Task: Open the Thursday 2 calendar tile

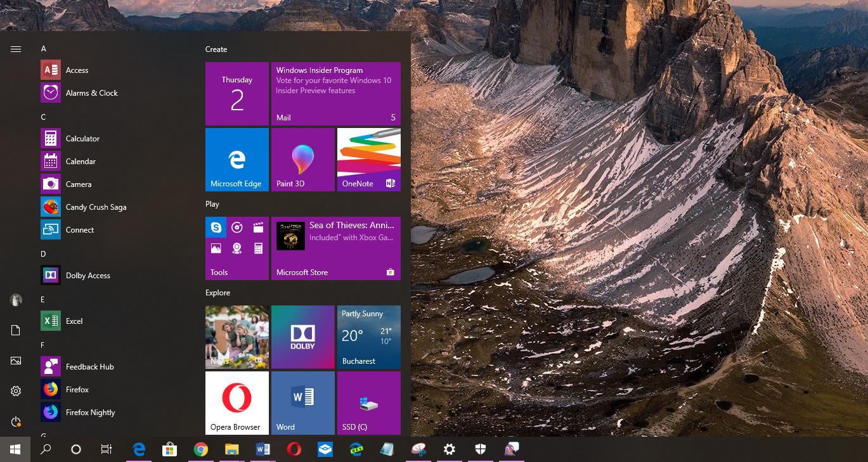Action: (x=237, y=94)
